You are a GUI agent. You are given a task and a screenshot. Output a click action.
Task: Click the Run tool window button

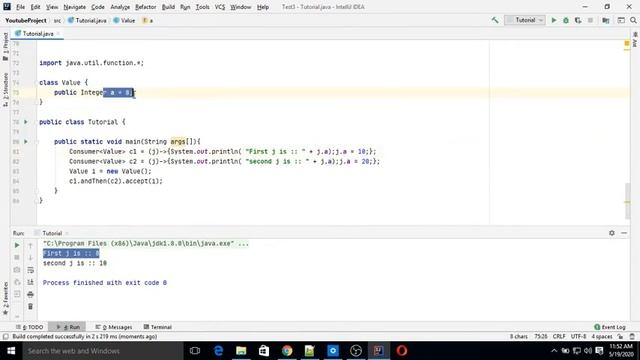pos(68,327)
